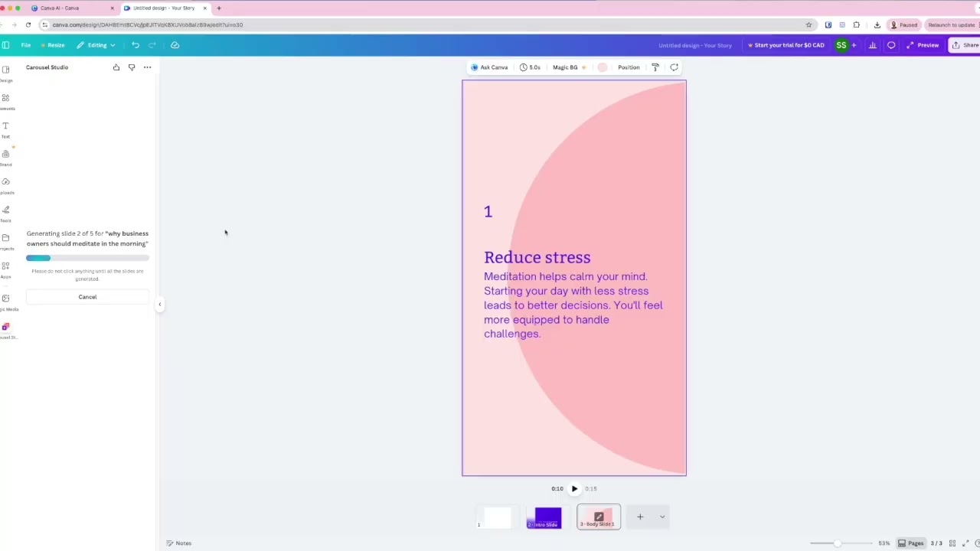The width and height of the screenshot is (980, 551).
Task: Click Magic BG button
Action: (569, 67)
